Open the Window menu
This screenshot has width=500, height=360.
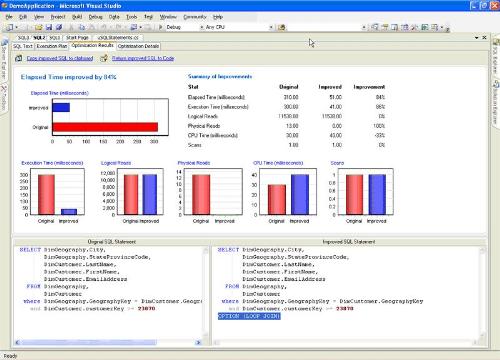[x=168, y=17]
